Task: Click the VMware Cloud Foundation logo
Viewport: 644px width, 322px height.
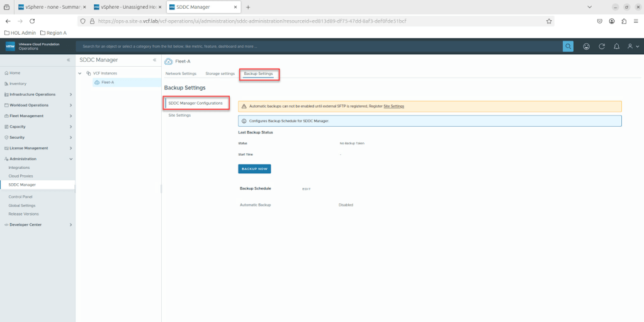Action: click(10, 47)
